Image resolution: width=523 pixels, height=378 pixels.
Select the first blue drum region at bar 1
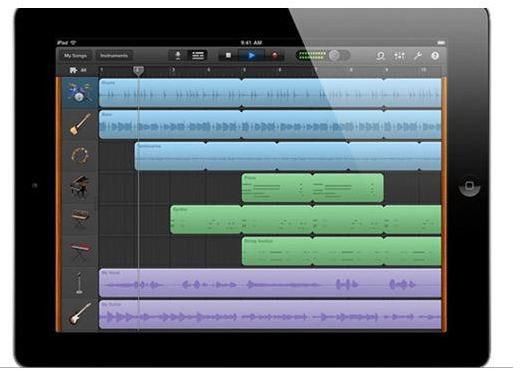(x=170, y=93)
